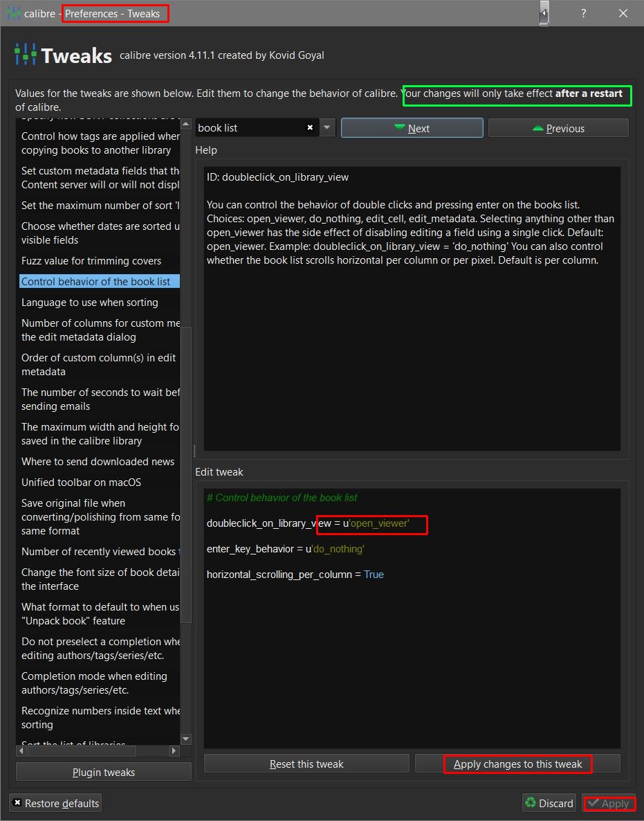The width and height of the screenshot is (644, 821).
Task: Select 'Language to use when sorting' tweak
Action: click(100, 303)
